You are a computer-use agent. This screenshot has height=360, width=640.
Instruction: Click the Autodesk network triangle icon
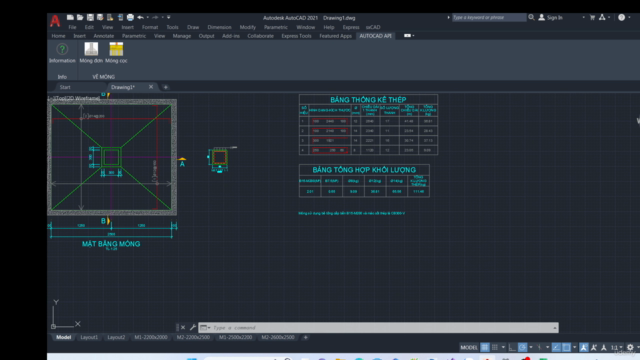602,18
